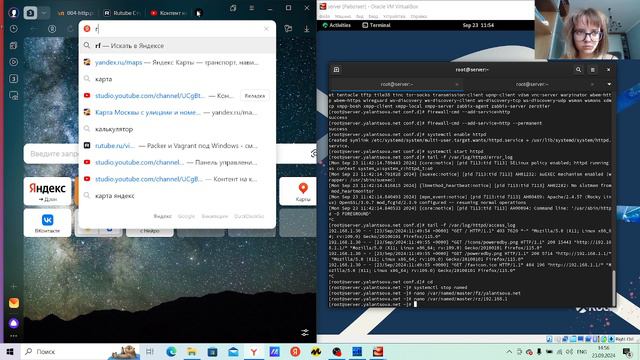
Task: Choose Яндекс search engine in suggestion footer
Action: tap(162, 216)
